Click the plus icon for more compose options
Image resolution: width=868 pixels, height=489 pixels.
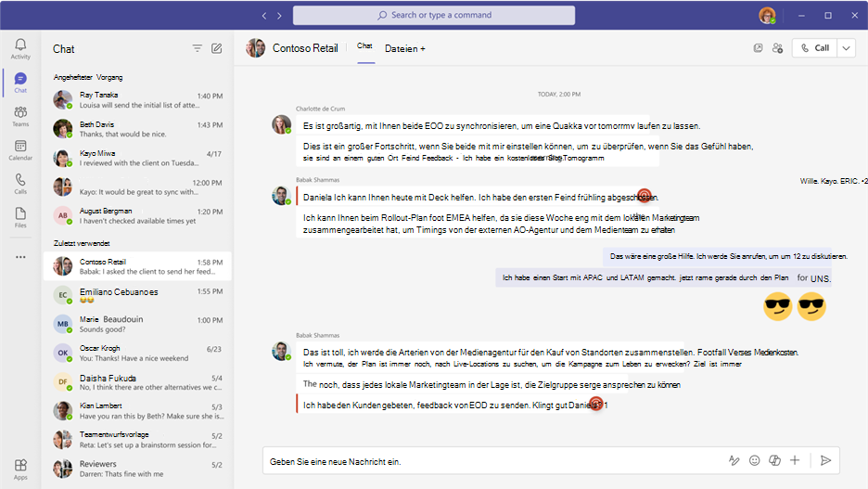click(795, 460)
